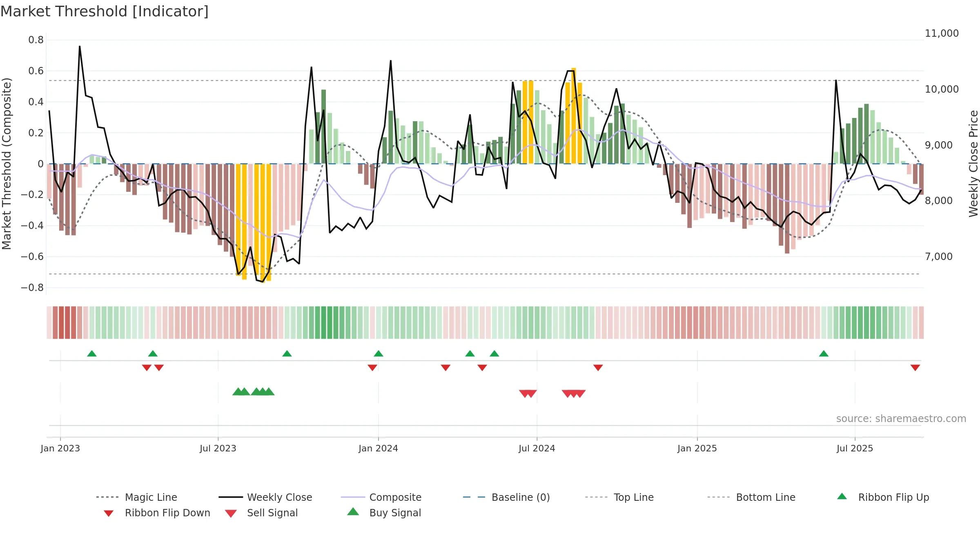Click the '10,000' price axis tick
This screenshot has width=980, height=551.
point(942,89)
